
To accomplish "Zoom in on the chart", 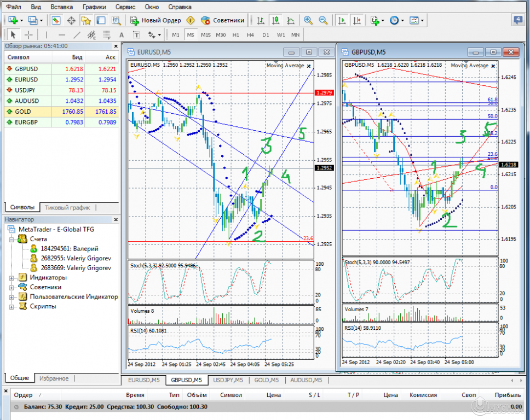I will point(308,20).
